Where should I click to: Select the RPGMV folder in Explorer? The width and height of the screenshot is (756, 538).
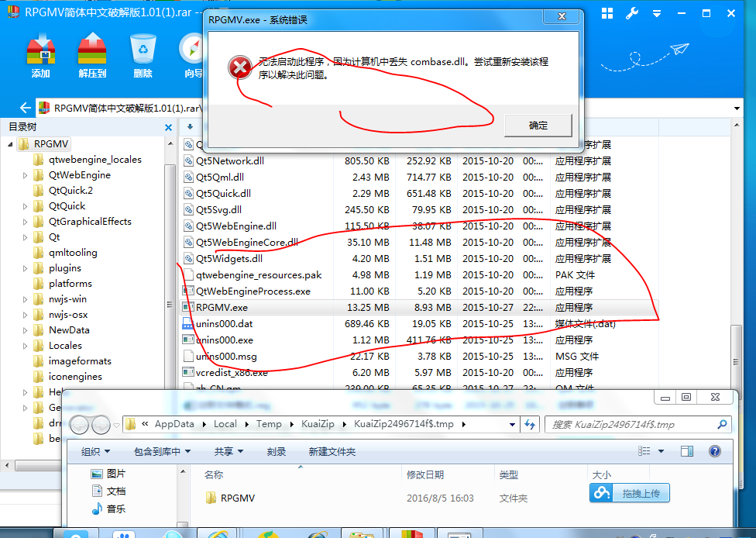tap(231, 498)
